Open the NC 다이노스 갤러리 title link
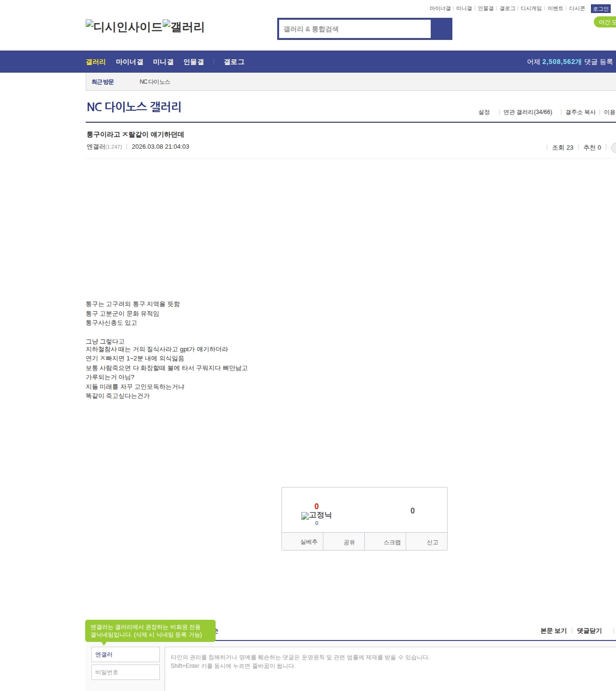The height and width of the screenshot is (691, 616). (134, 107)
